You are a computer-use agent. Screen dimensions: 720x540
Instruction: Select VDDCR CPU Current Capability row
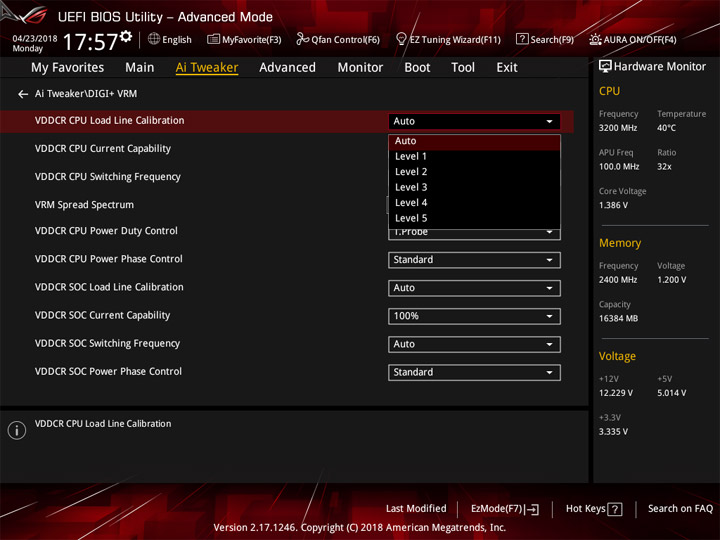click(x=103, y=149)
